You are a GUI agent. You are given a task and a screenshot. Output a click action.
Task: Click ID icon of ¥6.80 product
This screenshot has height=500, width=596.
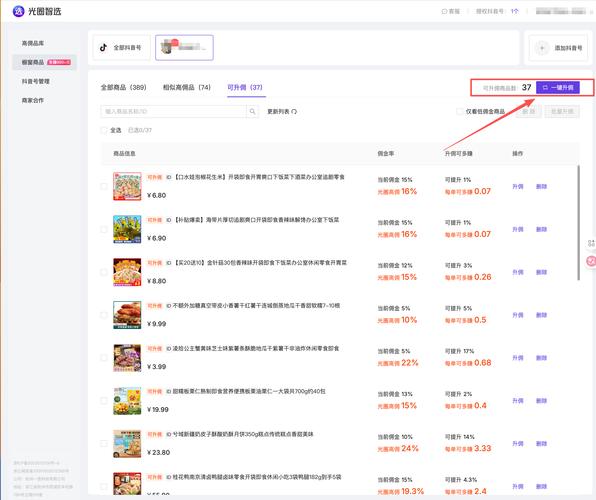169,177
